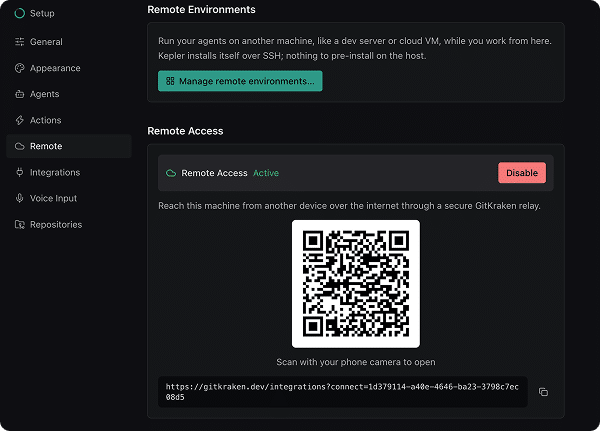
Task: Click the QR code image
Action: pyautogui.click(x=356, y=284)
